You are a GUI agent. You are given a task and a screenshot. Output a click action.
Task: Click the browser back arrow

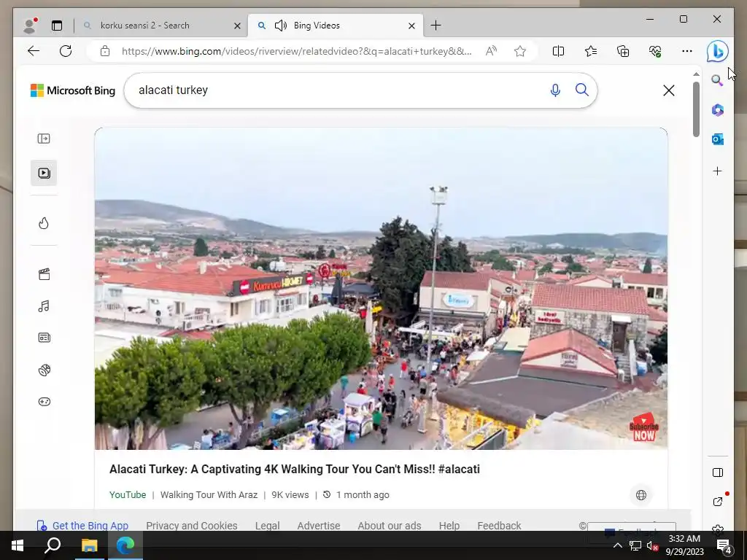pyautogui.click(x=34, y=51)
